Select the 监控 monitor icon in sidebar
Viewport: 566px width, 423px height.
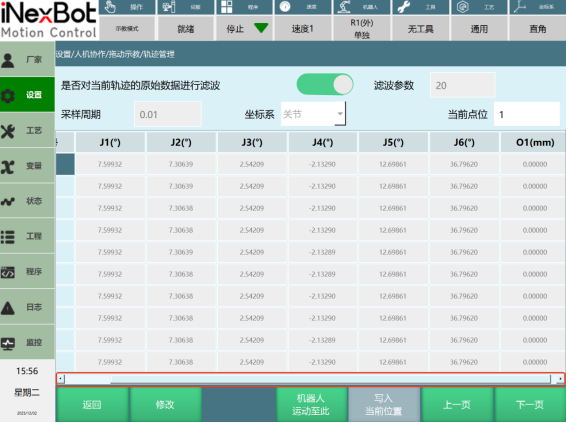click(x=8, y=343)
